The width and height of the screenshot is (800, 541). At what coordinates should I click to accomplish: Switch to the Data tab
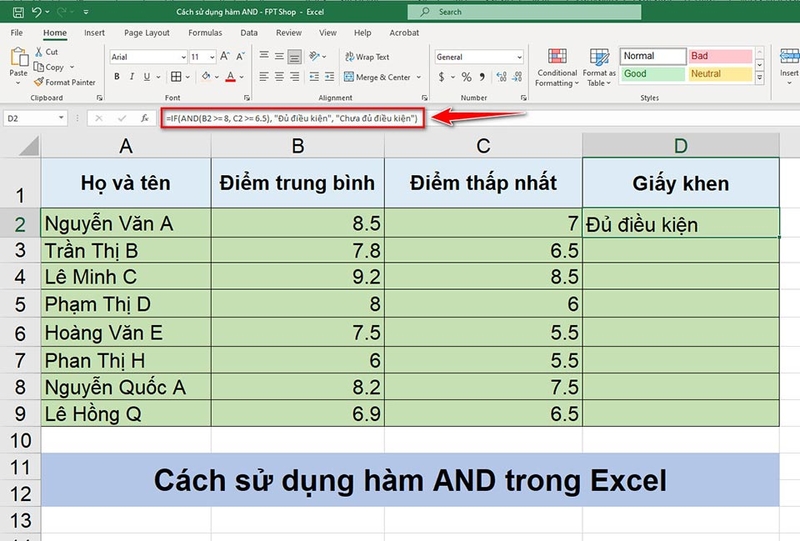pyautogui.click(x=249, y=33)
